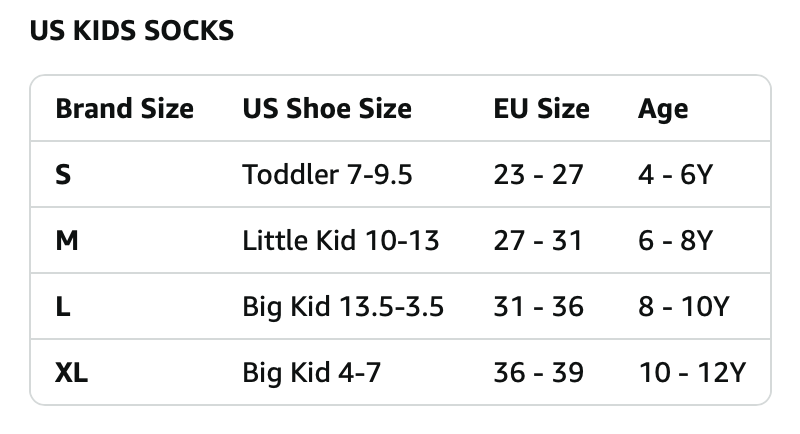This screenshot has height=434, width=800.
Task: Select the Toddler 7-9.5 shoe size cell
Action: 327,175
